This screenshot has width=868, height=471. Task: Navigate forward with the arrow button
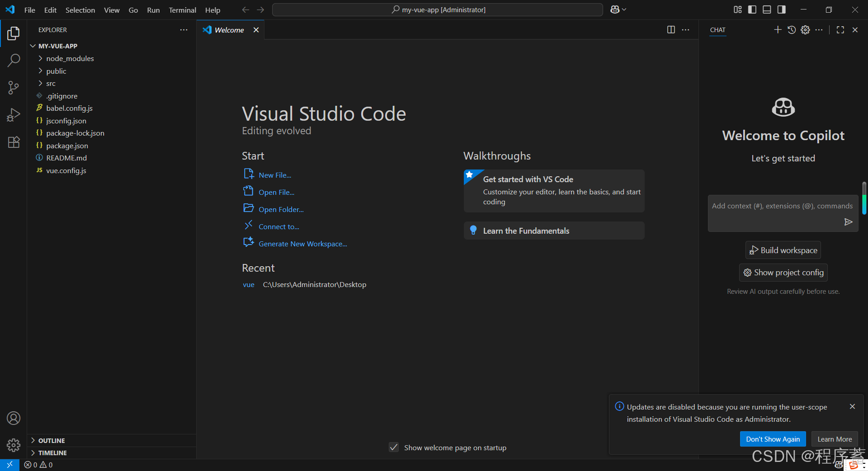[260, 9]
